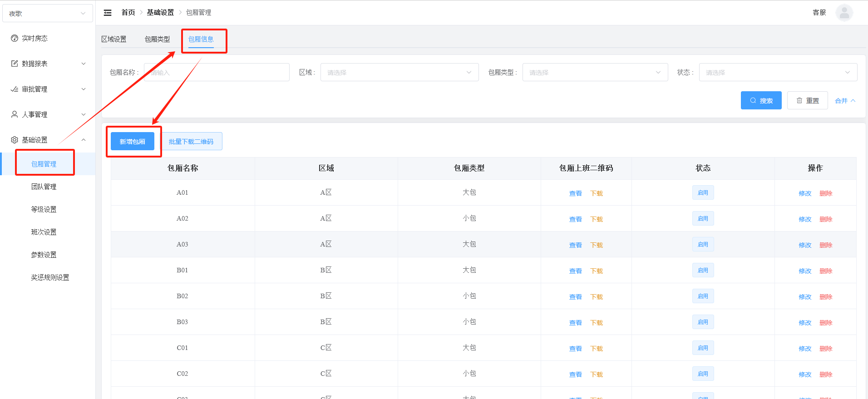Click 删除 for room A01

click(x=826, y=193)
